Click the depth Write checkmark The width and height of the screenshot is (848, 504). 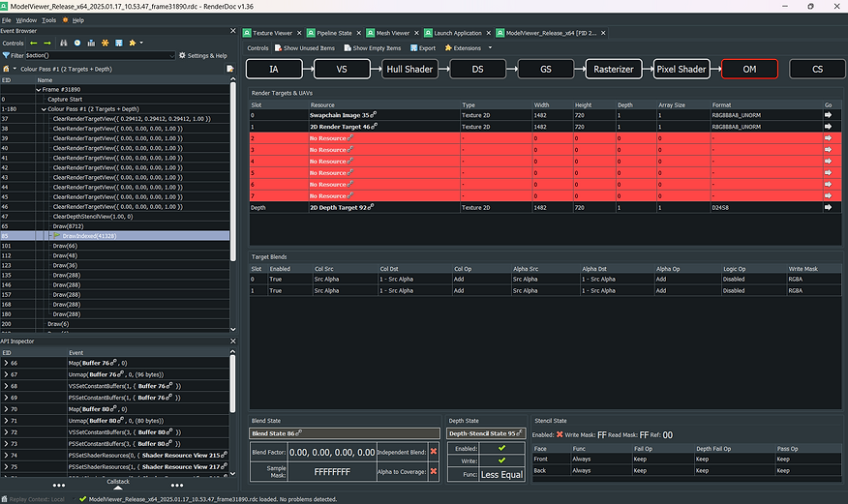[x=501, y=460]
